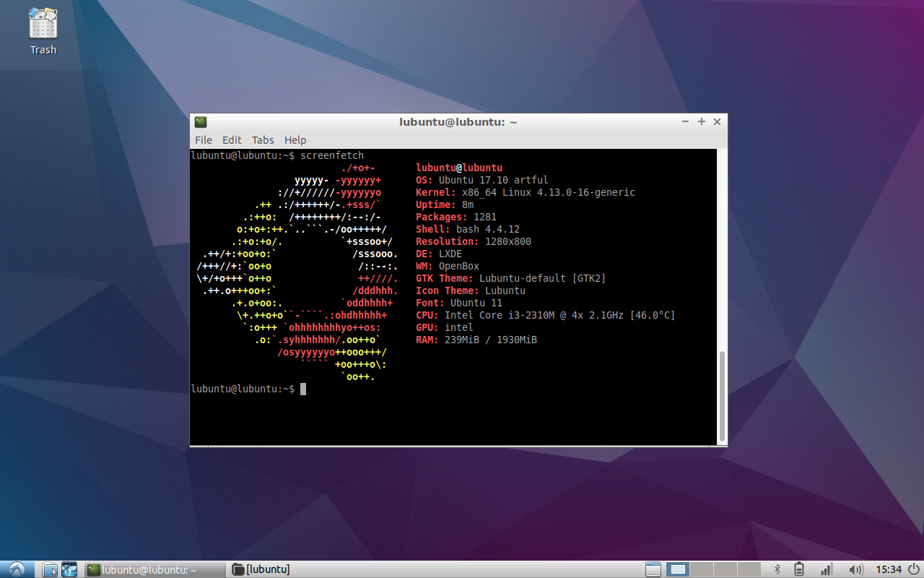This screenshot has height=578, width=924.
Task: Click the 'OS: Ubuntu 17.10 artful' line
Action: pos(482,181)
